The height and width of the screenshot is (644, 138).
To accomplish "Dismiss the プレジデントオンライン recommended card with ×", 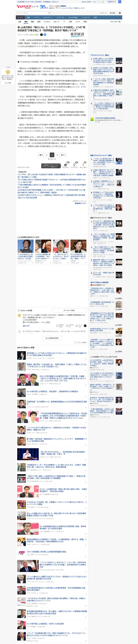I will 33,263.
